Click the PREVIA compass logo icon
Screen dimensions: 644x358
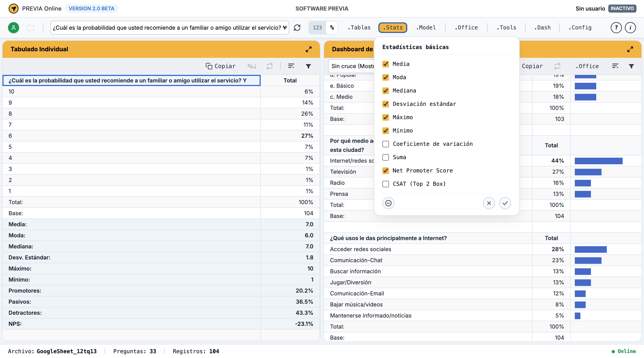13,9
